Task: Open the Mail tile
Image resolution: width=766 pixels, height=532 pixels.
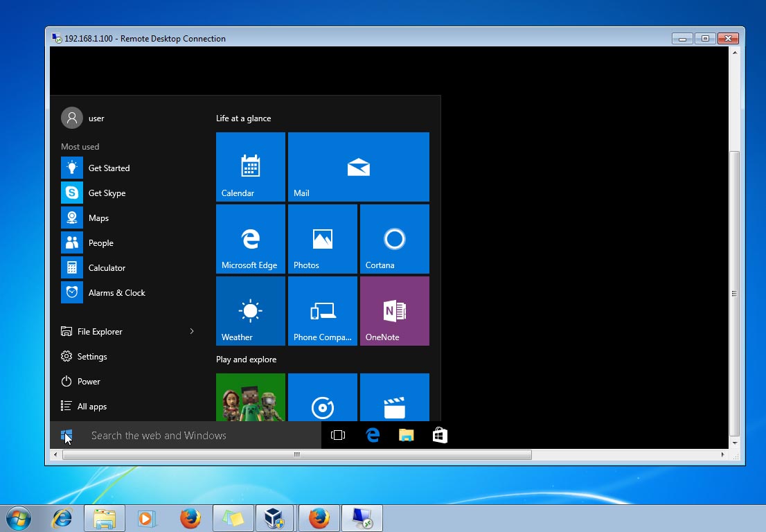Action: click(x=358, y=166)
